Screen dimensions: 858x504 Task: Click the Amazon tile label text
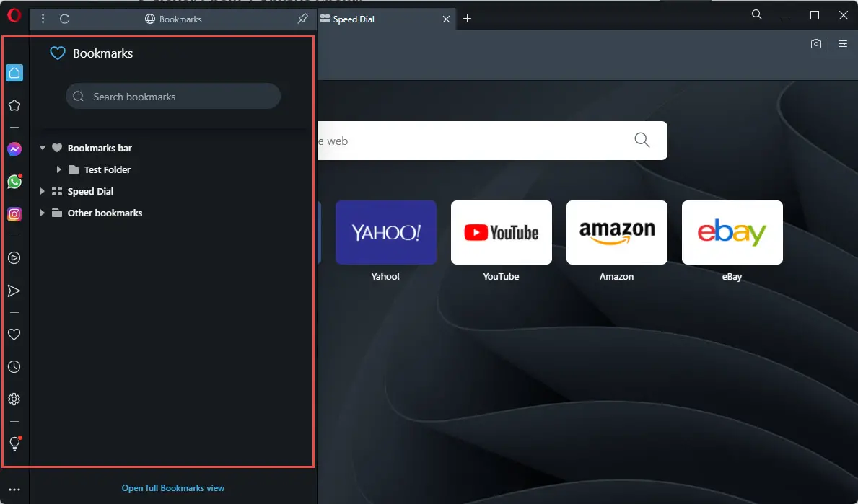(616, 276)
